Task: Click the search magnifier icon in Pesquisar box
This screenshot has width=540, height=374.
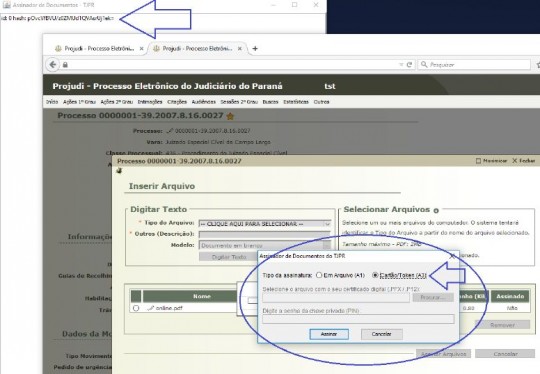Action: (424, 64)
